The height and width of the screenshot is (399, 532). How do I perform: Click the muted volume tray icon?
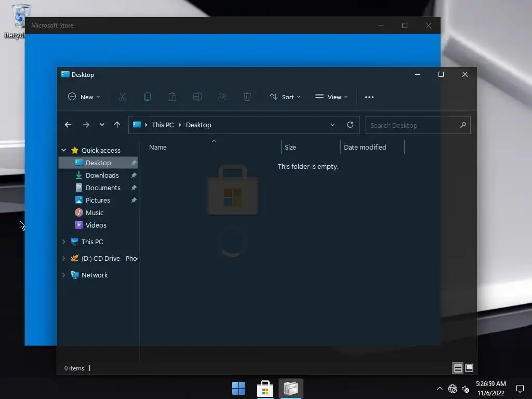pos(465,389)
